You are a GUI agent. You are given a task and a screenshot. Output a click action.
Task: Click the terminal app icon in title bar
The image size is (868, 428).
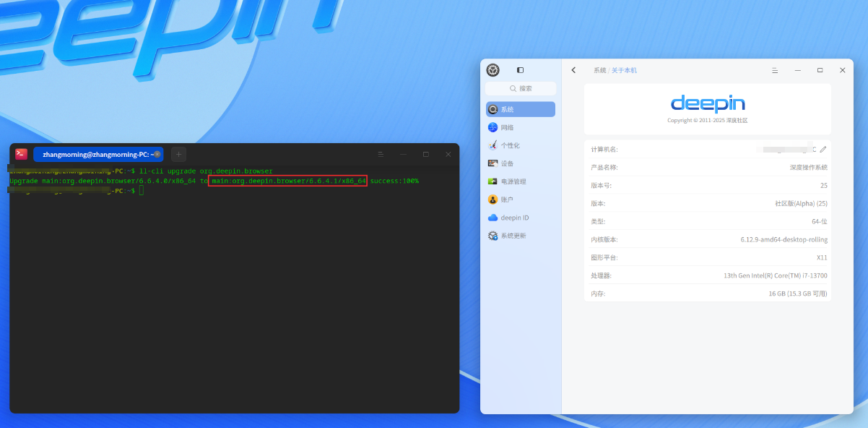click(22, 154)
